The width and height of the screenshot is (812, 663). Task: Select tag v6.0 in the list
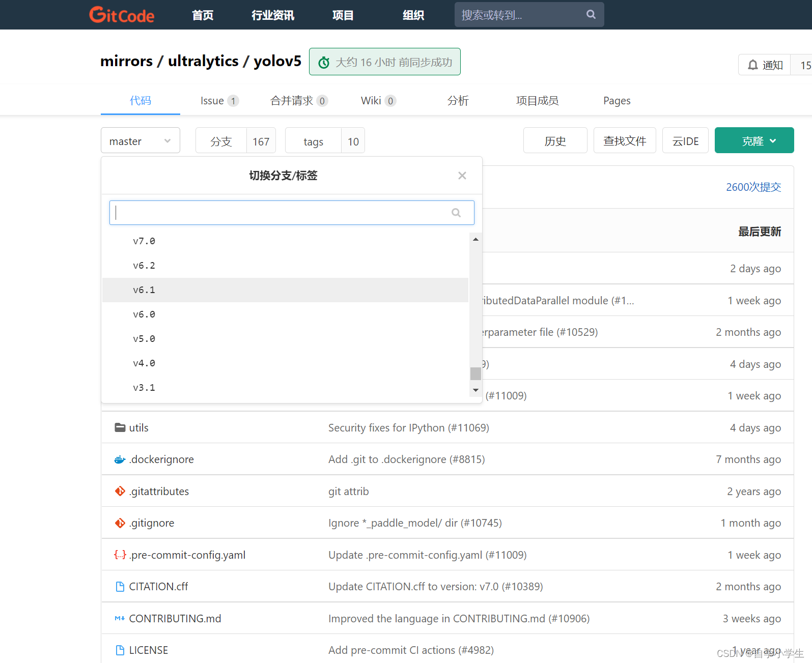click(285, 314)
